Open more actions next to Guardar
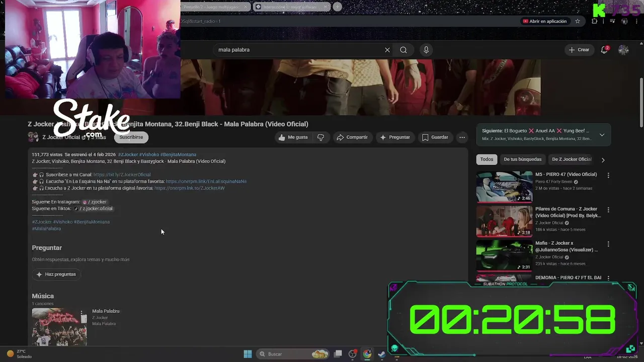This screenshot has height=362, width=644. (462, 137)
